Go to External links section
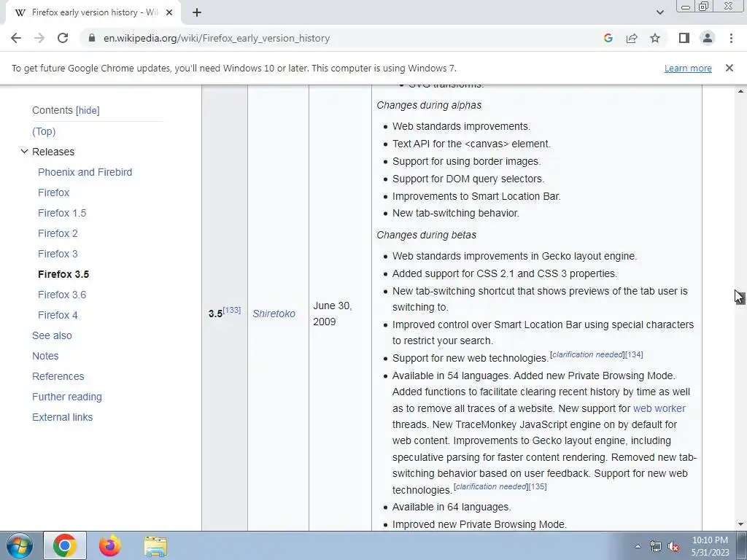747x560 pixels. (63, 418)
